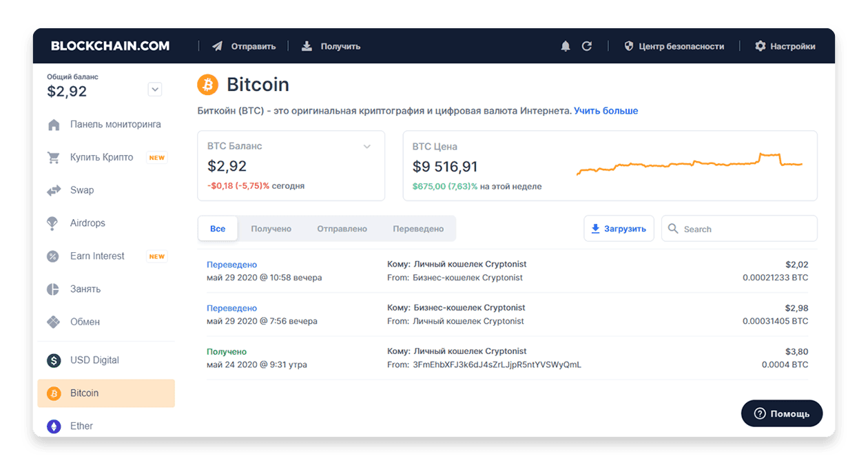Click the 0.00021233 BTC amount
Image resolution: width=868 pixels, height=465 pixels.
coord(775,278)
